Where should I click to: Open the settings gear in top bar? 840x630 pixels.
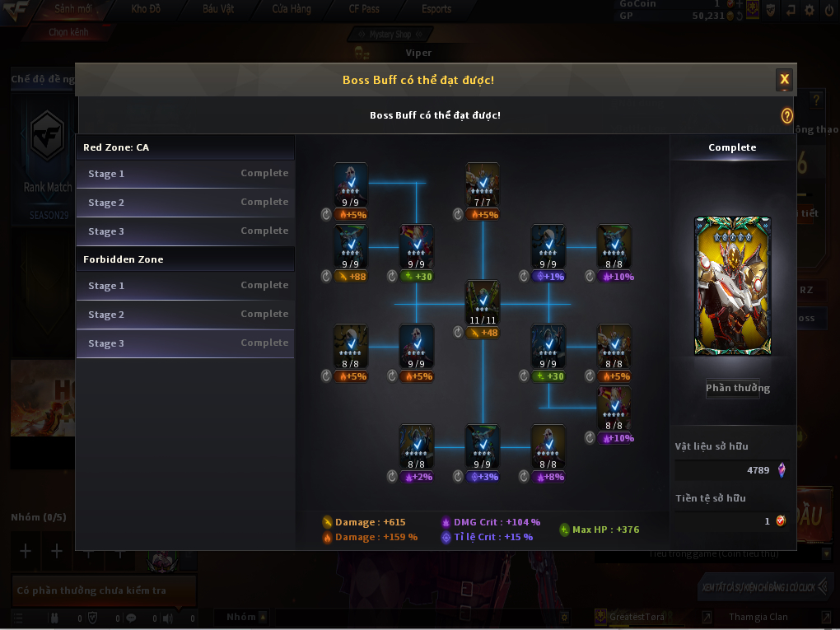[810, 10]
